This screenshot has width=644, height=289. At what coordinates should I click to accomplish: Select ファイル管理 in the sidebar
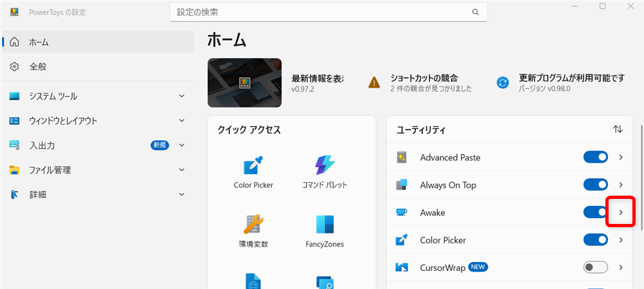point(98,170)
